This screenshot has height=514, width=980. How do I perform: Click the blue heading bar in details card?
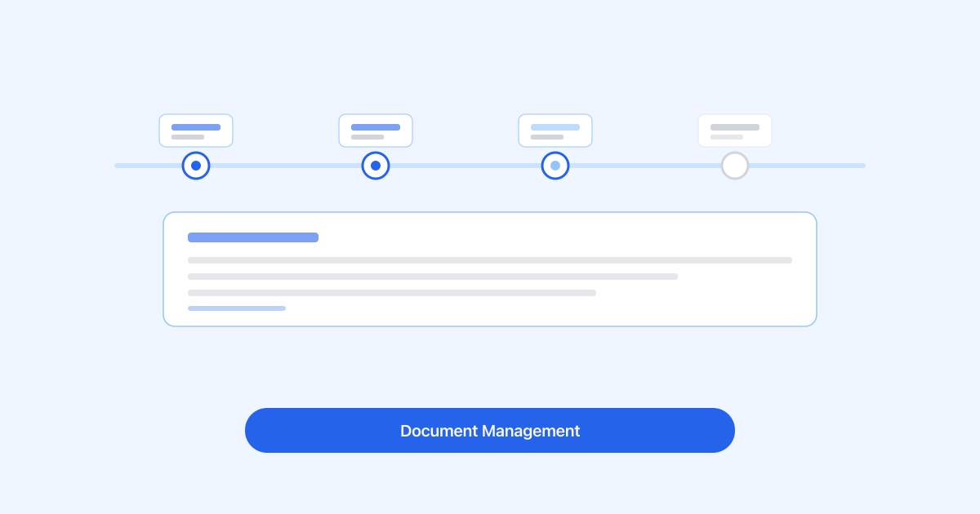(x=253, y=237)
